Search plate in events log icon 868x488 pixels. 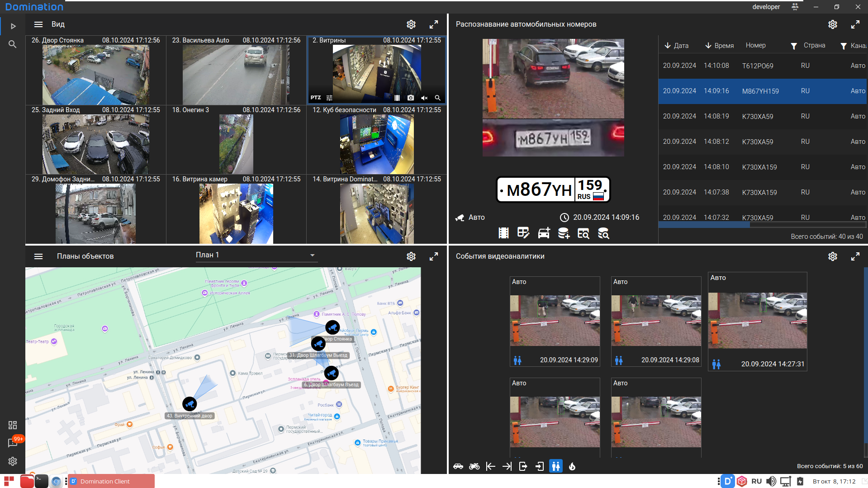coord(583,233)
